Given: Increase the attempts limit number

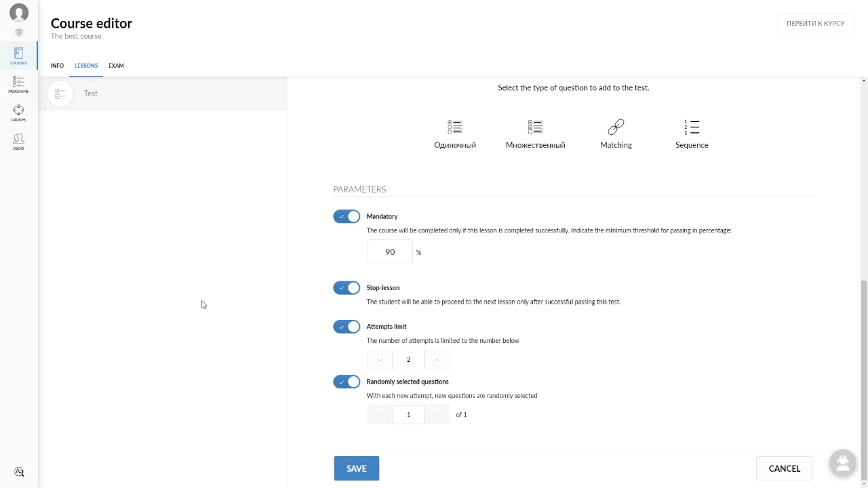Looking at the screenshot, I should (437, 360).
